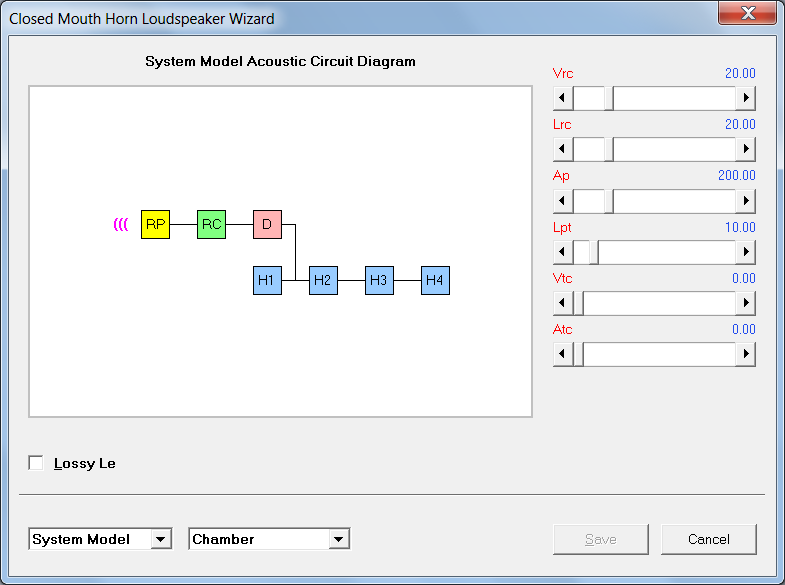Increase Ap with right arrow

click(x=745, y=201)
